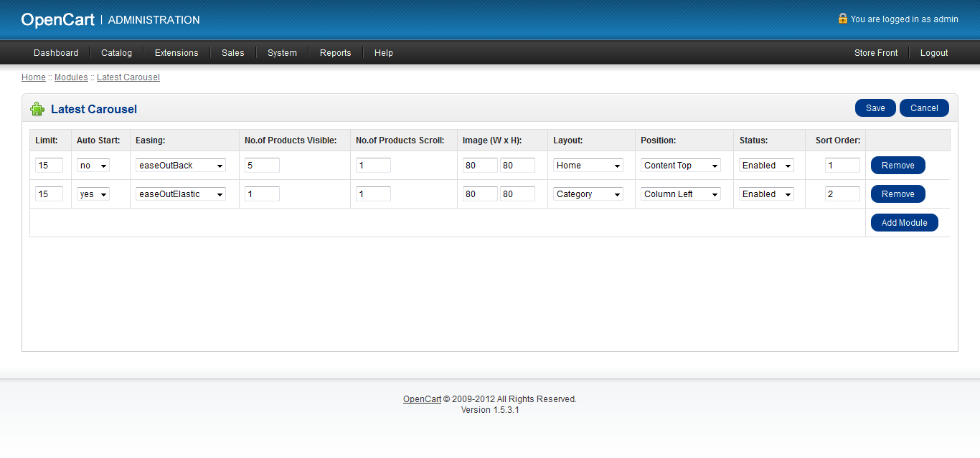Remove the first carousel module row
This screenshot has height=458, width=980.
point(897,166)
